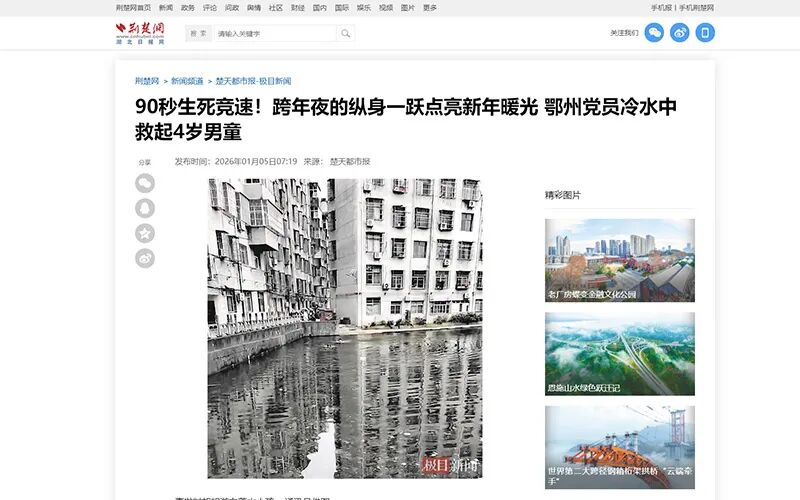Screen dimensions: 800x500
Task: Open 荆楚网首页 in top navigation
Action: 133,7
